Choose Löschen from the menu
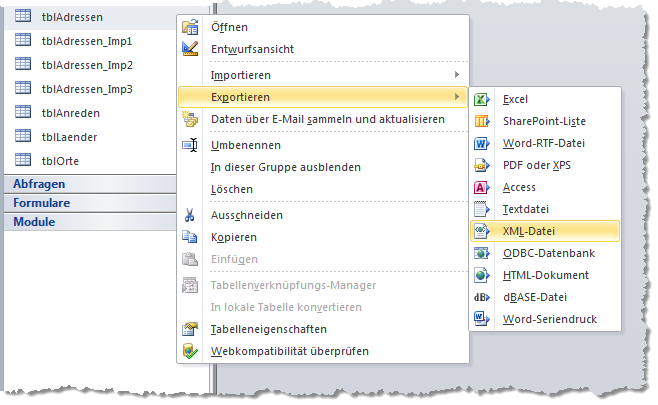The width and height of the screenshot is (658, 405). point(323,189)
